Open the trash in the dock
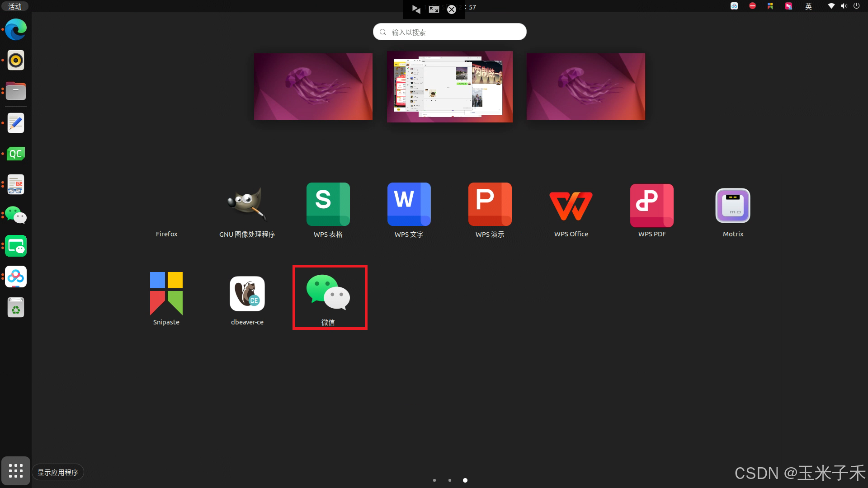868x488 pixels. [x=16, y=308]
